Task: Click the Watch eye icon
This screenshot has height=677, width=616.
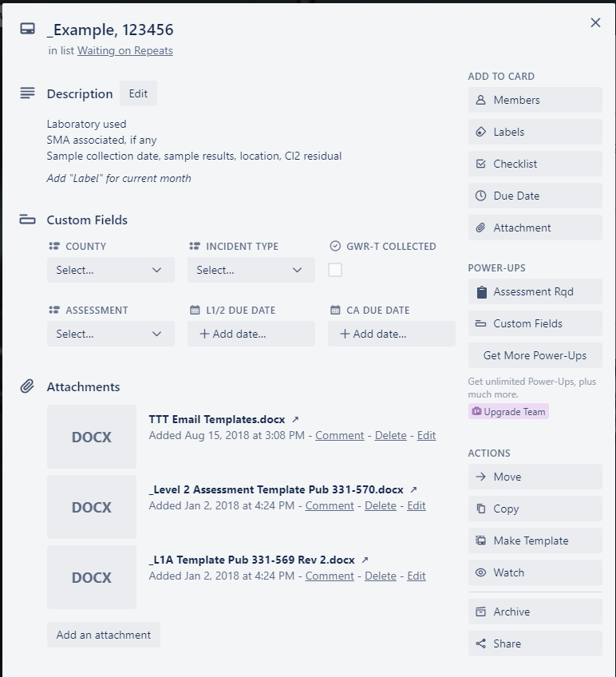Action: (480, 572)
